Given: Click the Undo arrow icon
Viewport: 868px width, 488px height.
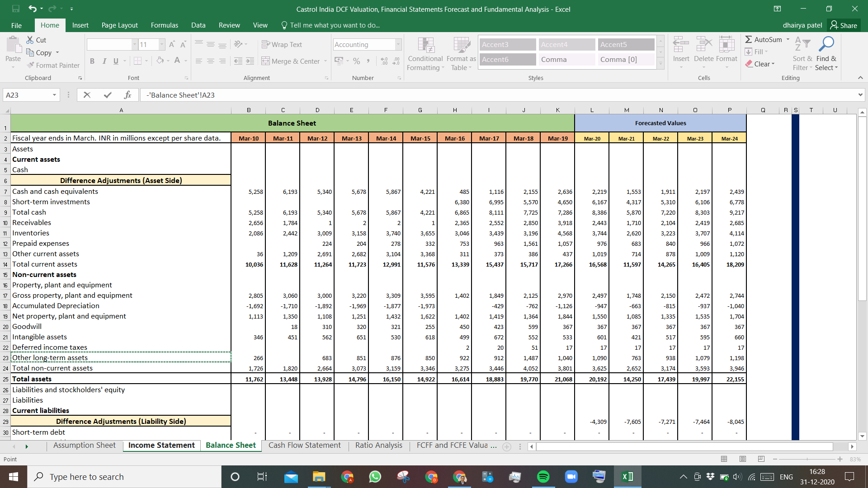Looking at the screenshot, I should click(x=32, y=9).
